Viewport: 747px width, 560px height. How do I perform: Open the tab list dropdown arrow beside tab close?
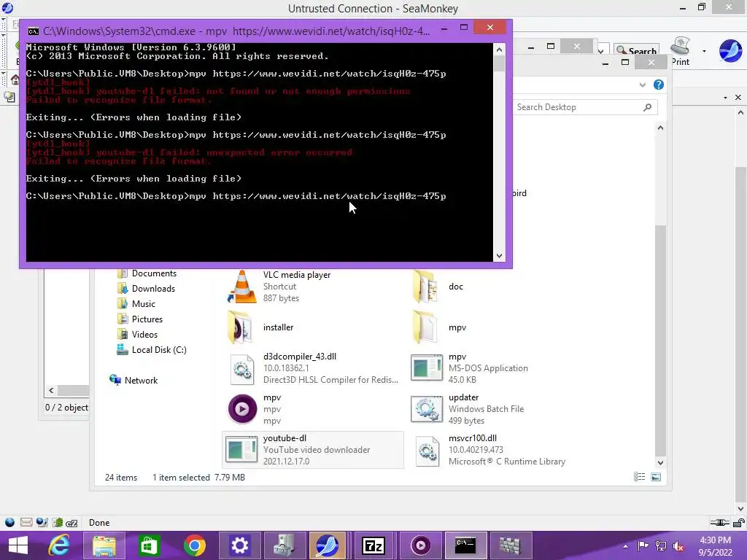click(726, 97)
